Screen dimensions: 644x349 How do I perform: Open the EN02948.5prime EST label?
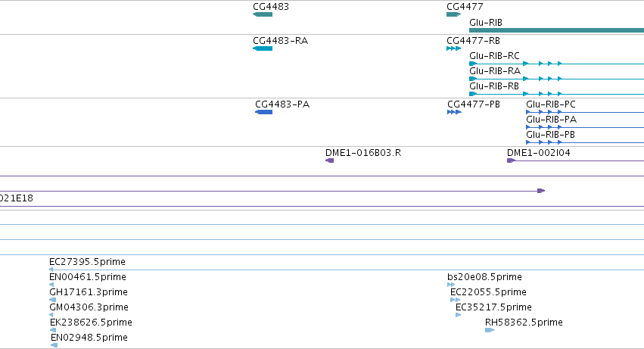[89, 338]
